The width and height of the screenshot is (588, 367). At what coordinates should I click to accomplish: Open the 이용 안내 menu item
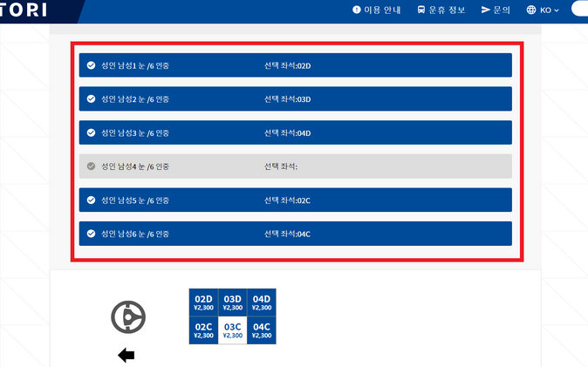377,10
